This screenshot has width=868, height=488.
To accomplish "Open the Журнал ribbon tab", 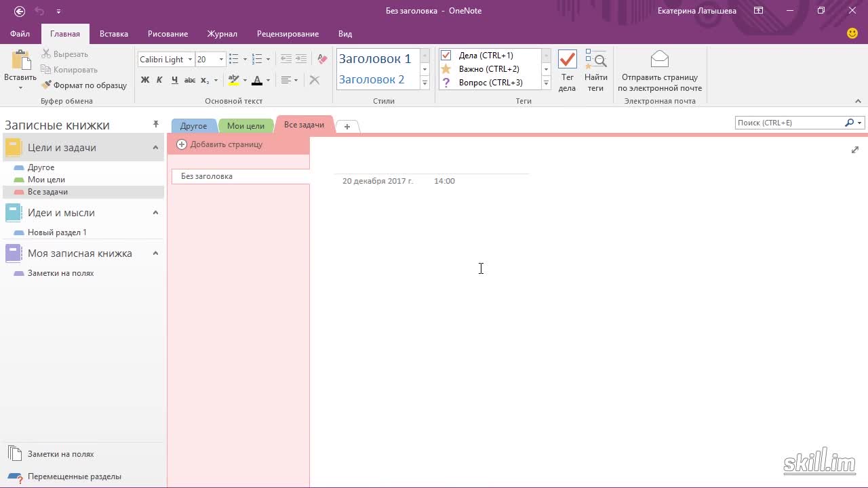I will coord(222,34).
